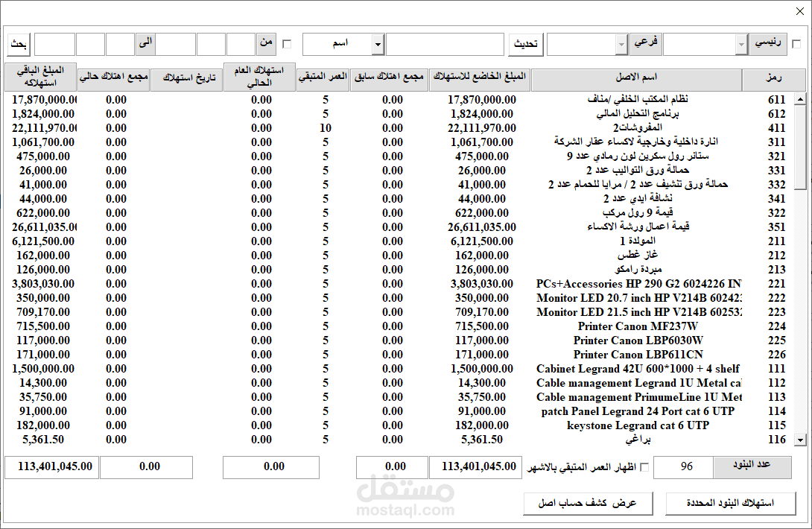Select asset قيمة 9 رول مركب
Viewport: 812px width, 529px height.
pos(399,213)
